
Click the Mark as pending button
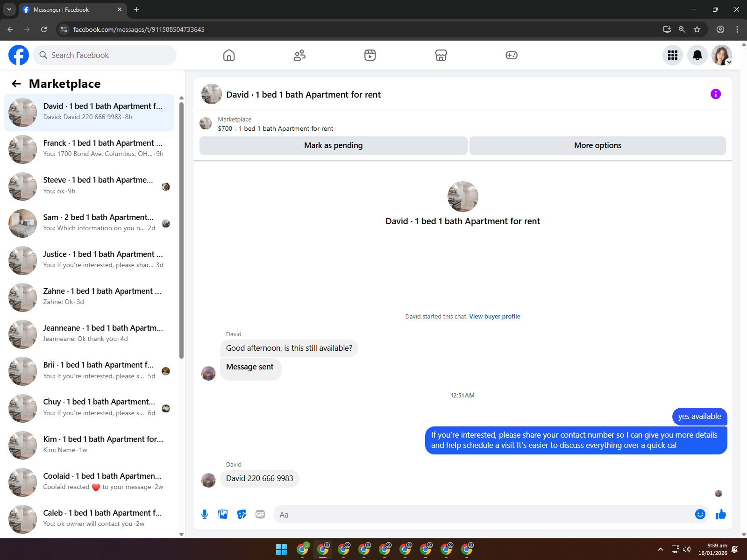[334, 145]
